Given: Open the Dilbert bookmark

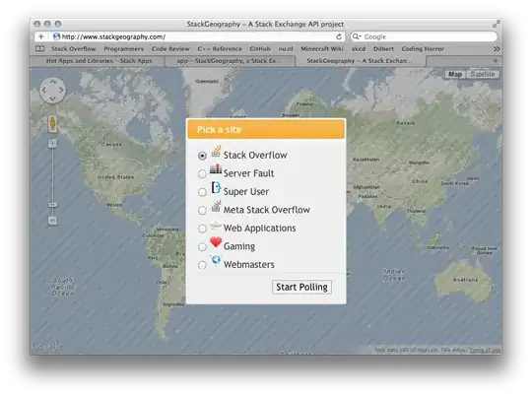Looking at the screenshot, I should coord(384,49).
